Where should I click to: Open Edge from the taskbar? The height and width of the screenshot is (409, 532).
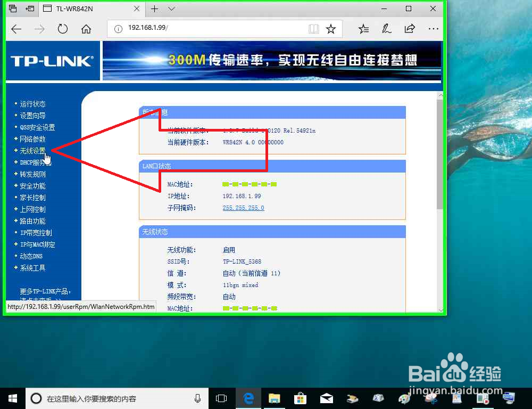point(248,398)
